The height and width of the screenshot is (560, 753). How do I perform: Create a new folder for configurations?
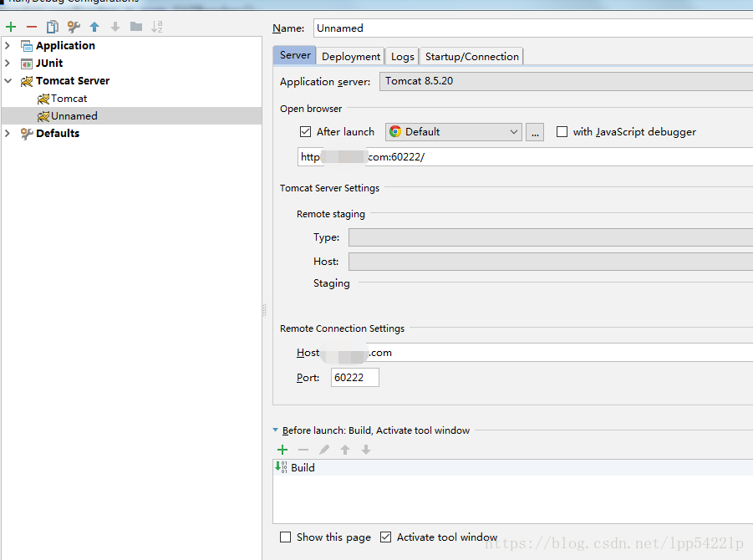[136, 27]
